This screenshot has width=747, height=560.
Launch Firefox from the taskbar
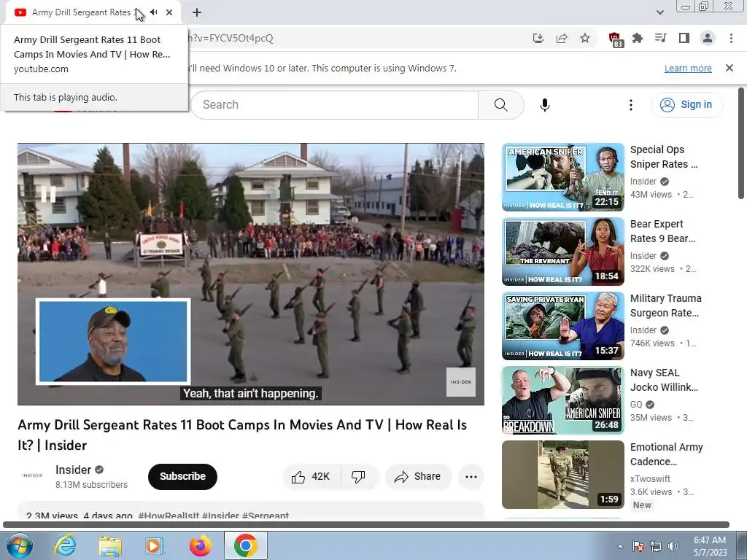point(200,545)
